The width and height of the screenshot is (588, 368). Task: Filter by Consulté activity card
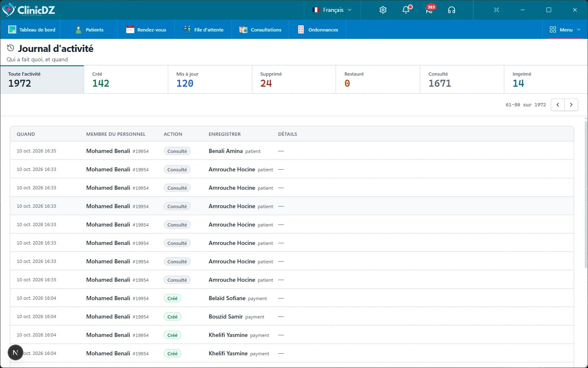click(462, 79)
